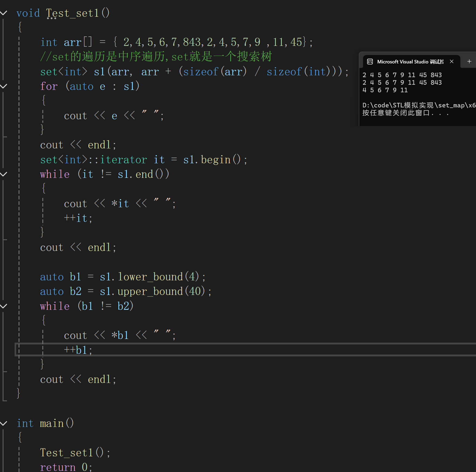The height and width of the screenshot is (472, 476).
Task: Click the last 'cout << endl;' in Test_set1
Action: 78,379
